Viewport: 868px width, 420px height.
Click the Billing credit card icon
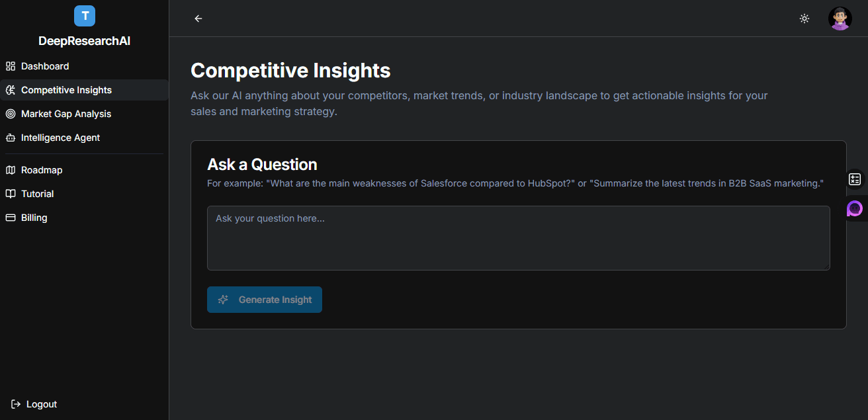click(x=10, y=218)
